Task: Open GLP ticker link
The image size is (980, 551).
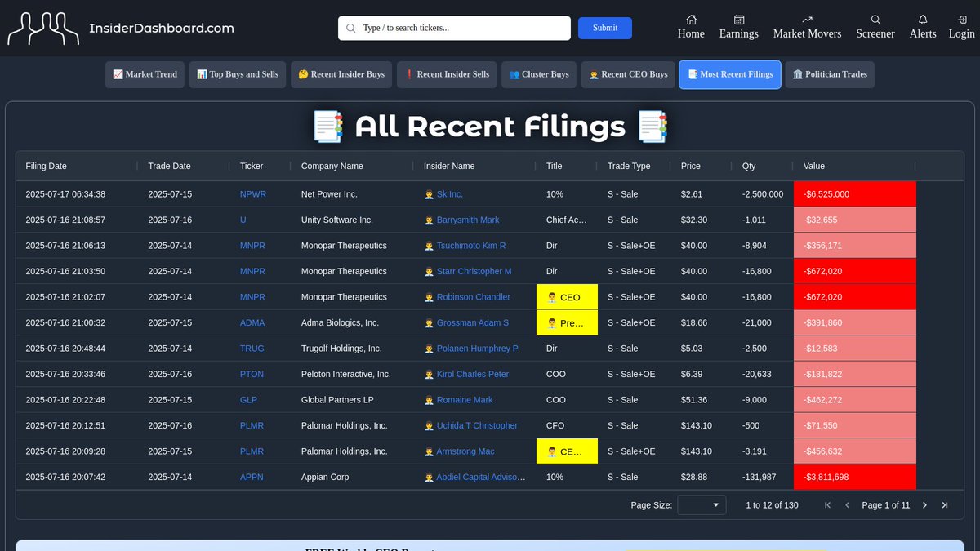Action: (249, 400)
